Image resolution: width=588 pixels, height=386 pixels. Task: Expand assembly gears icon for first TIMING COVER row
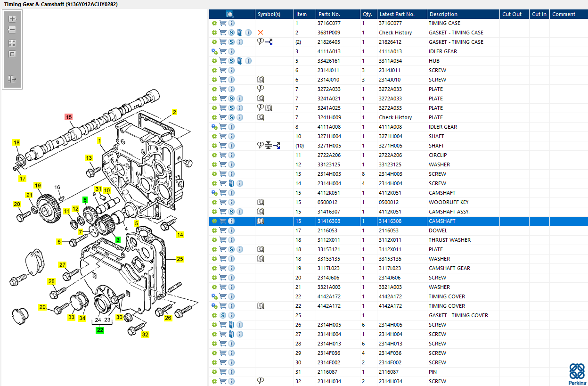point(214,296)
